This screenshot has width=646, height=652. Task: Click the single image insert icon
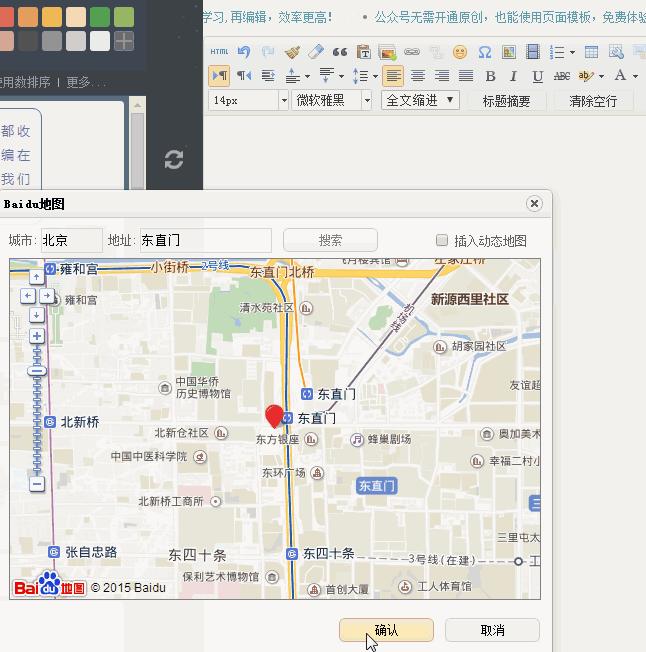[x=509, y=52]
